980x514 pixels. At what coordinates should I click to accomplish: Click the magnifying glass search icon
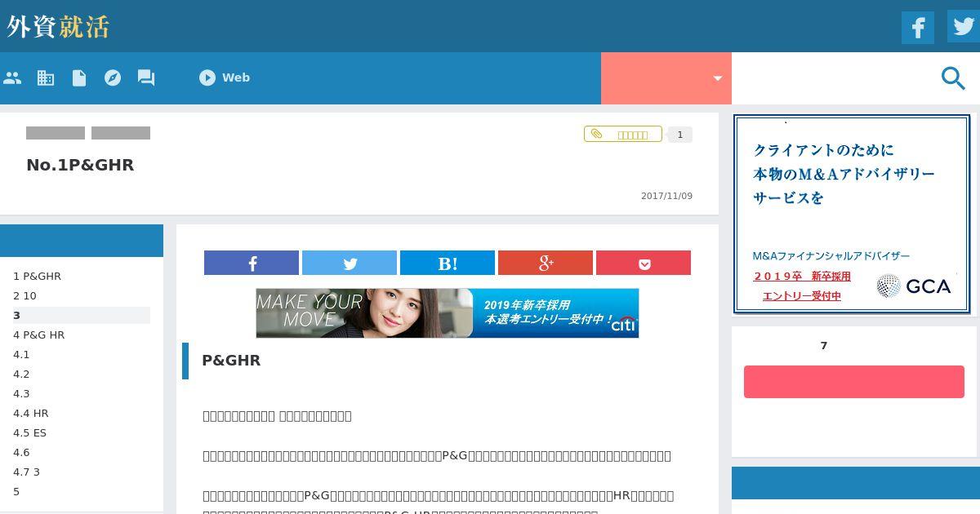tap(953, 78)
